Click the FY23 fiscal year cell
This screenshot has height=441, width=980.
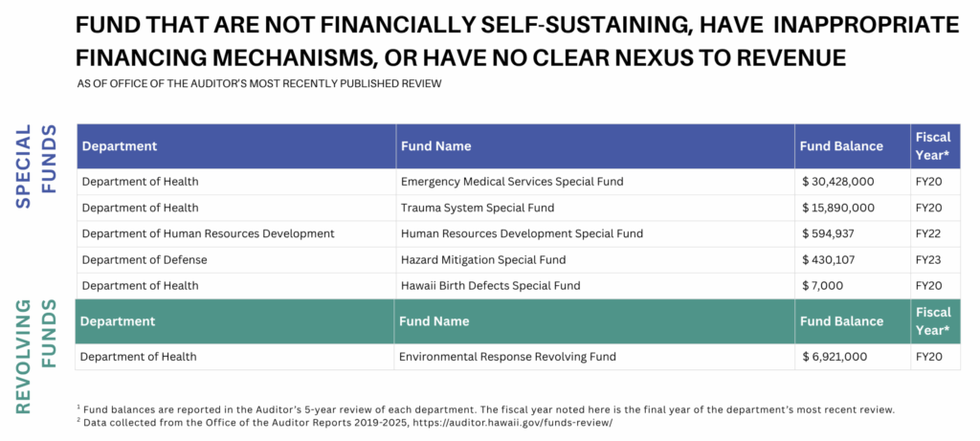[929, 259]
